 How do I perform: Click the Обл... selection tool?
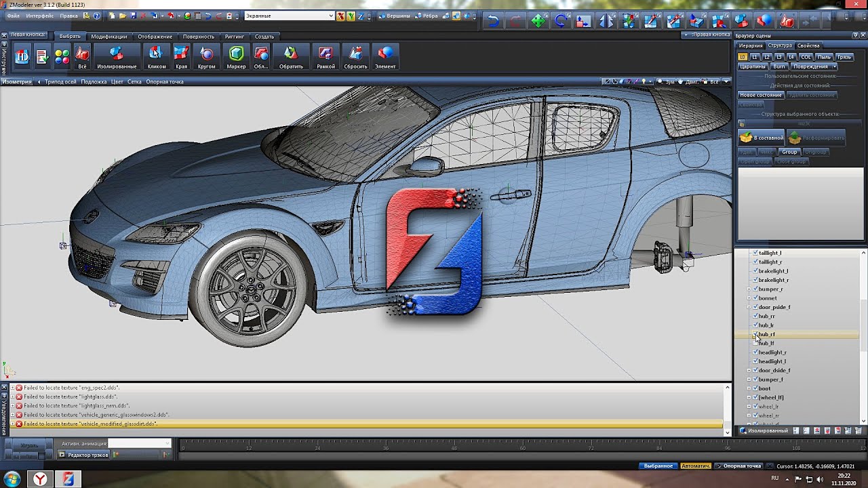[261, 57]
